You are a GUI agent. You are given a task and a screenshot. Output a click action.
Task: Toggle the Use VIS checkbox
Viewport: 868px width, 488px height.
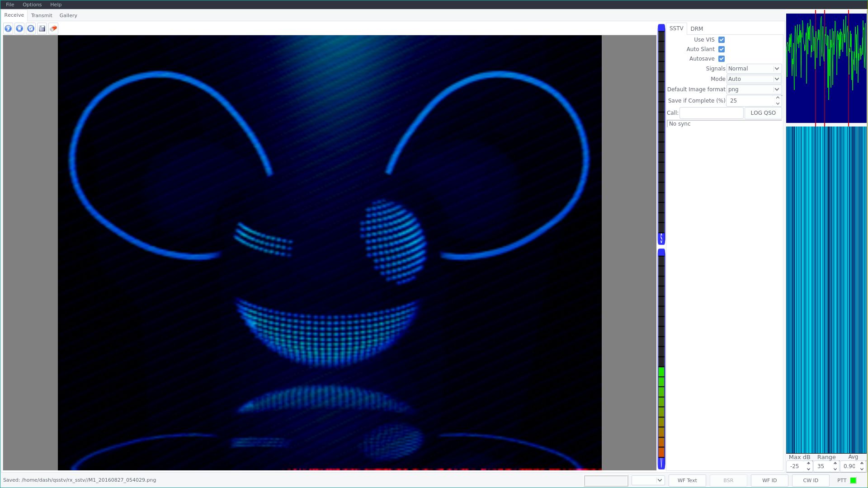(x=722, y=40)
